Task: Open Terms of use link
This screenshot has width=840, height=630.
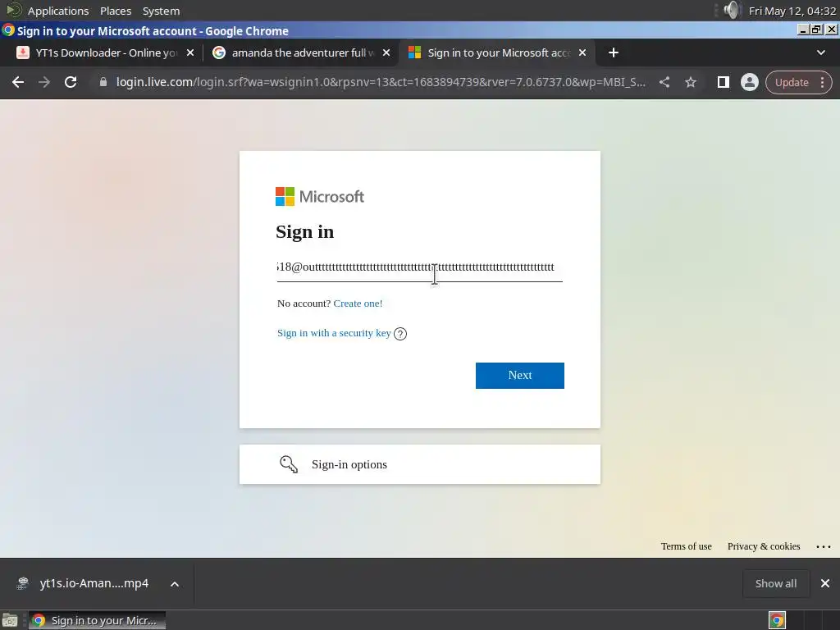Action: point(687,546)
